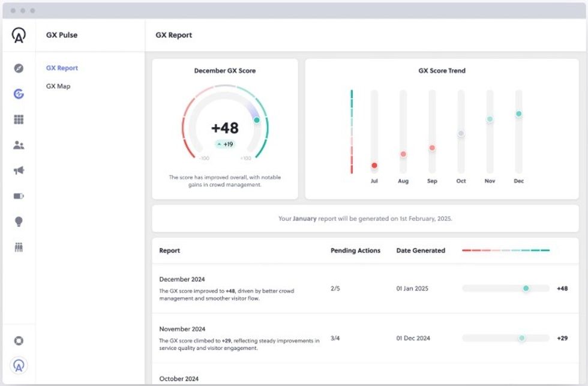The height and width of the screenshot is (386, 588).
Task: Open insights with the lightbulb icon
Action: click(19, 221)
